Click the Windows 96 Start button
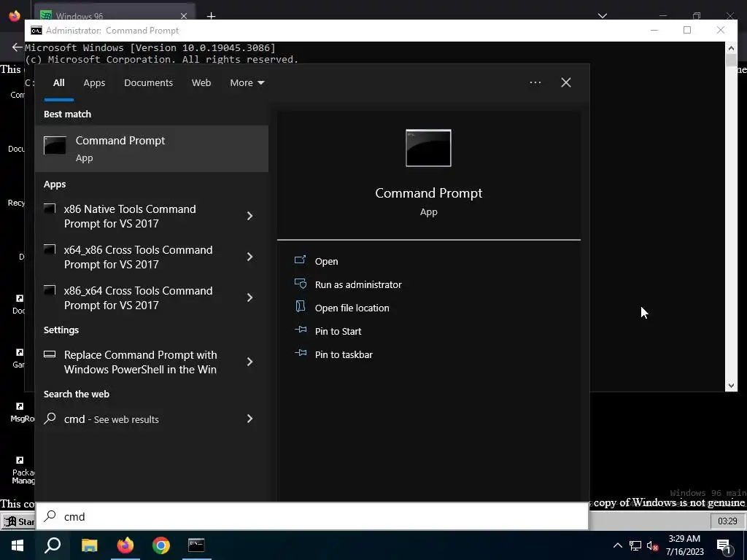This screenshot has height=560, width=747. pyautogui.click(x=18, y=521)
